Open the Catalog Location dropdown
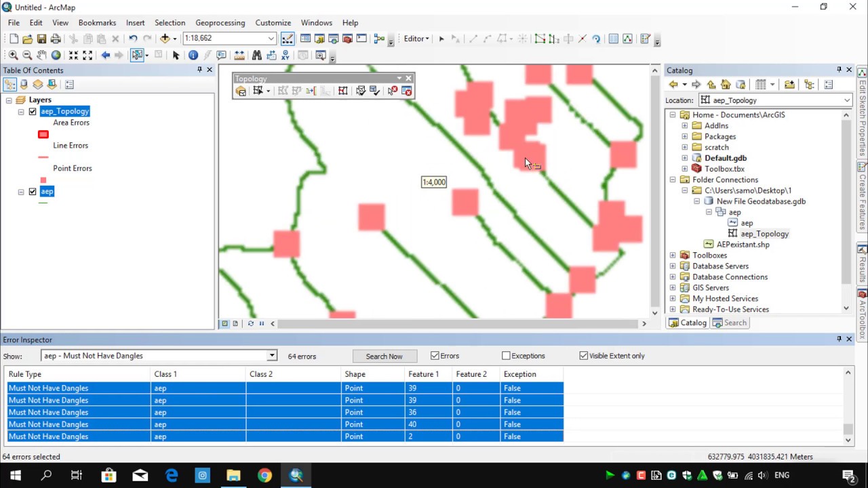The width and height of the screenshot is (868, 488). (x=847, y=100)
